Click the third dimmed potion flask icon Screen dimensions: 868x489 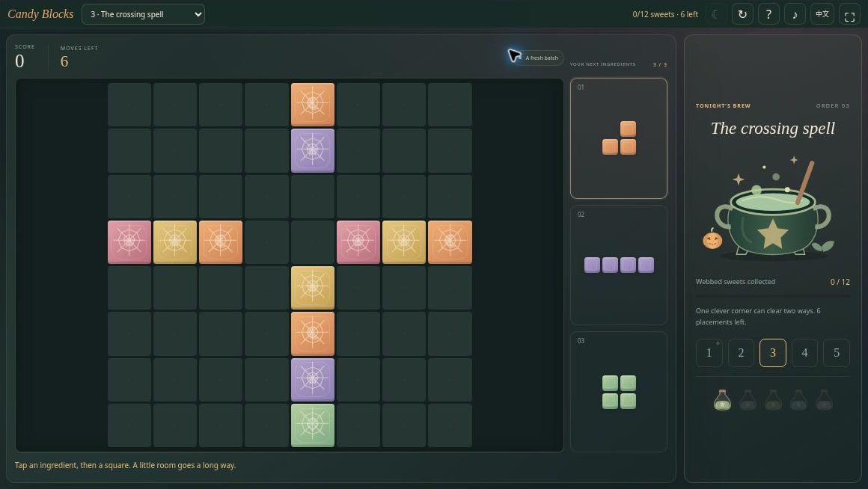[773, 400]
